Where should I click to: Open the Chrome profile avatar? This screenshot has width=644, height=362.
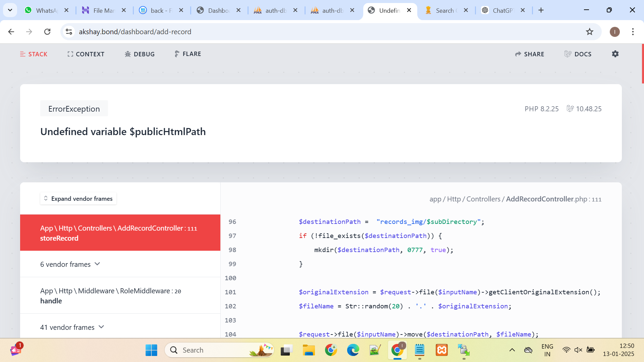(615, 32)
